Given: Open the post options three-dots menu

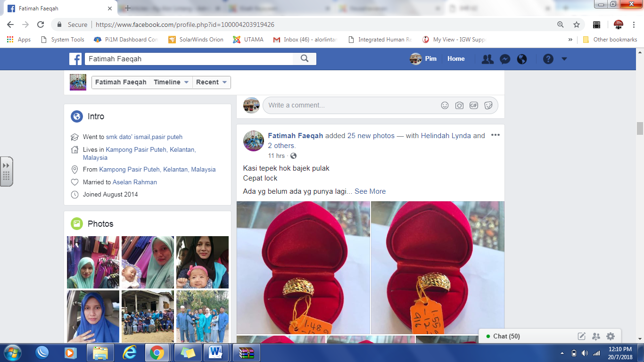Looking at the screenshot, I should coord(495,135).
